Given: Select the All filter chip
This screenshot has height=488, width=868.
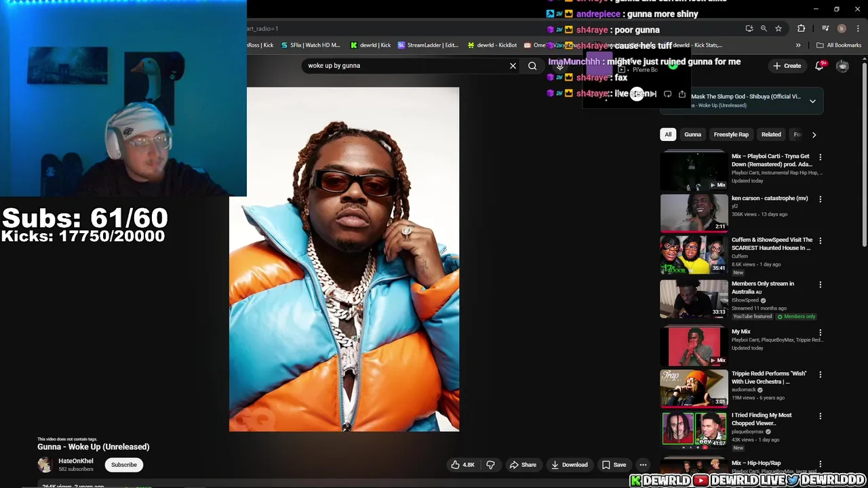Looking at the screenshot, I should (668, 134).
